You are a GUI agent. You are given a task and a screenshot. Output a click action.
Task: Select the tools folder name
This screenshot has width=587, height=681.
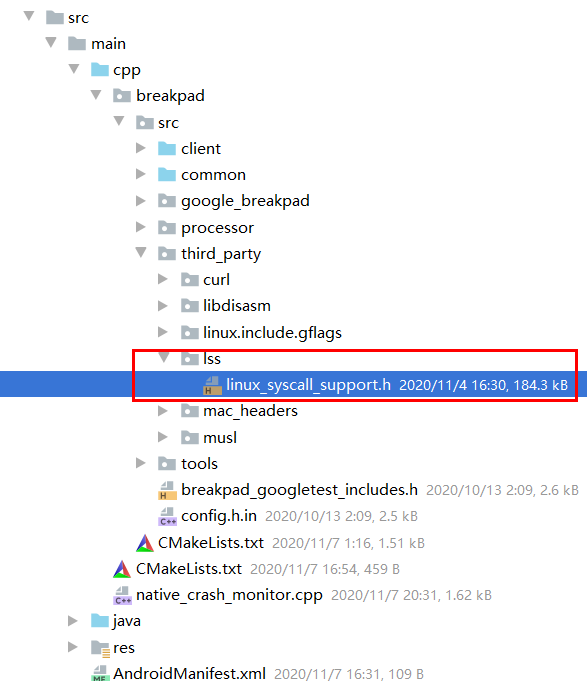[x=199, y=464]
